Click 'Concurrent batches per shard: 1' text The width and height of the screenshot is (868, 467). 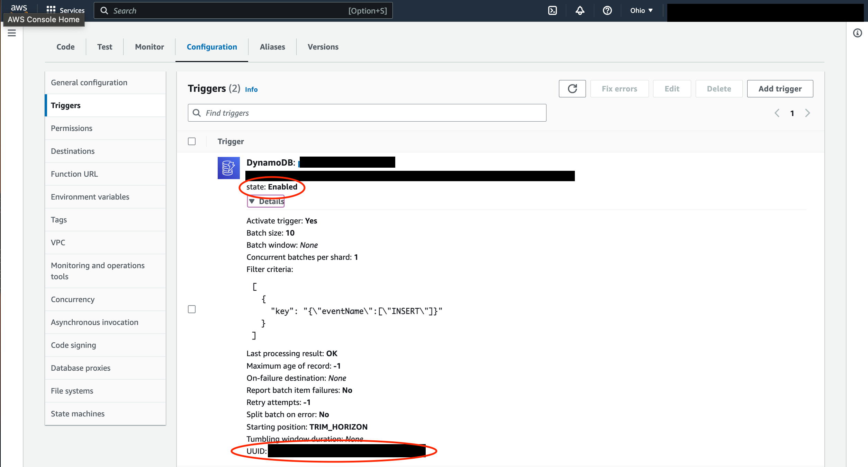point(302,257)
